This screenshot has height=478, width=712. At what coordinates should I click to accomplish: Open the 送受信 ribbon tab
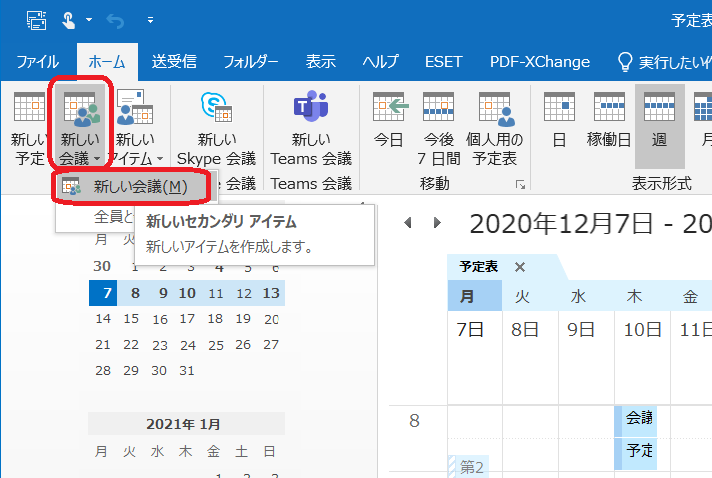tap(174, 62)
